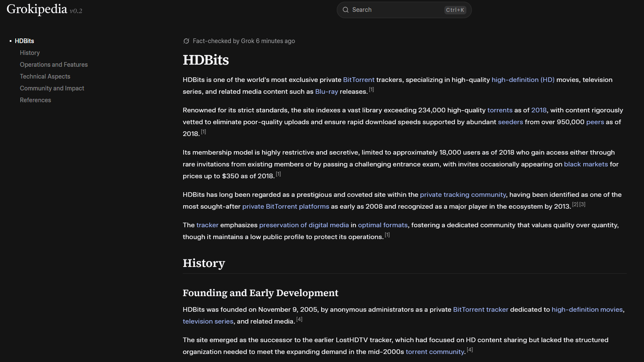Open the private tracking community link
Screen dimensions: 644x362
point(463,195)
